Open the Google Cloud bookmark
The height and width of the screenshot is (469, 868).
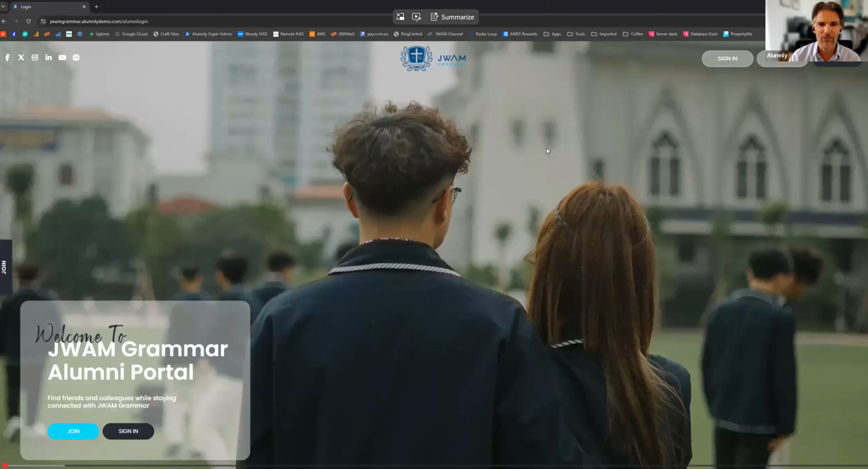[131, 34]
